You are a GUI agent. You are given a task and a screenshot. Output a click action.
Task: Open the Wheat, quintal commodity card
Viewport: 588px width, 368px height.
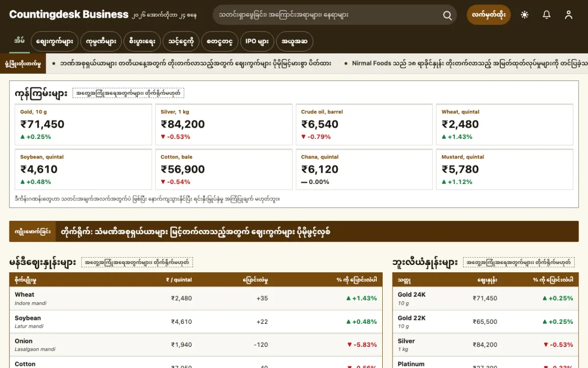tap(505, 125)
